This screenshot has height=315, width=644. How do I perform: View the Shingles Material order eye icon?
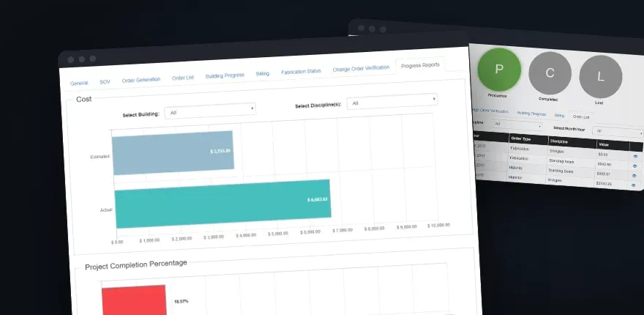(633, 185)
